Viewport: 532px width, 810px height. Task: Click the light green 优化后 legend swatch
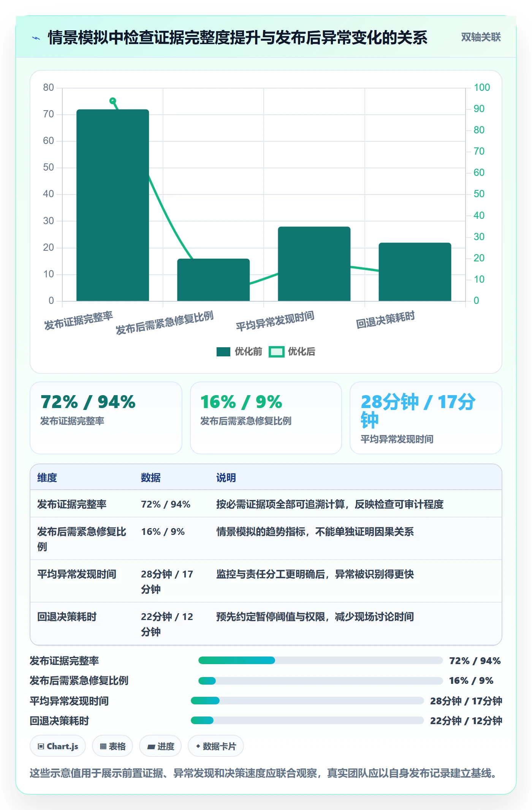(x=276, y=352)
